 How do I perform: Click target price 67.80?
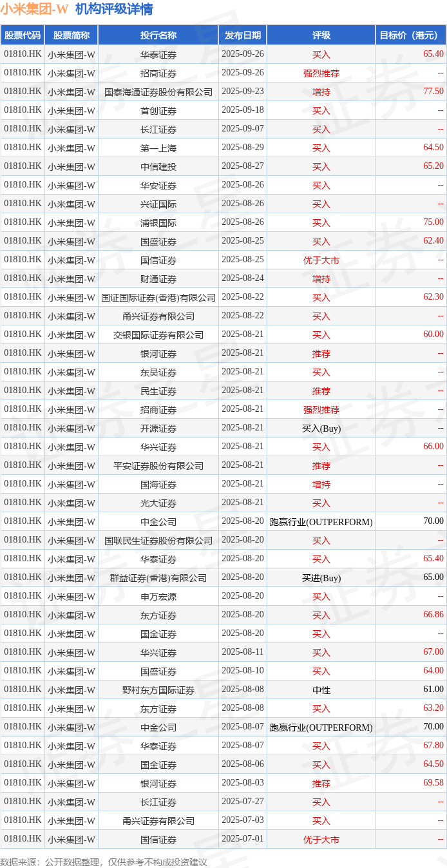433,746
